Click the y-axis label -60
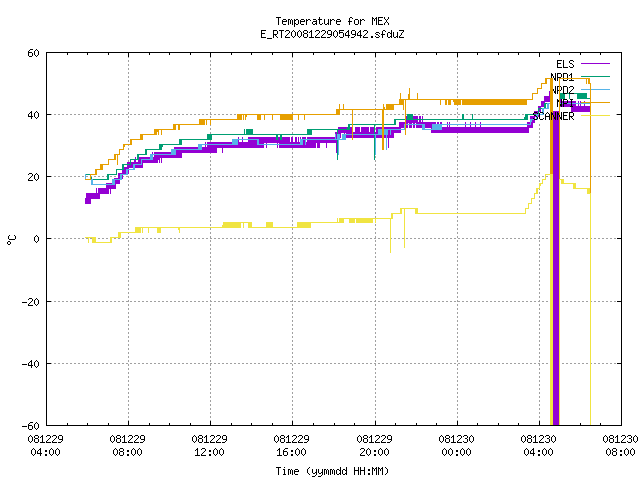 click(x=31, y=426)
